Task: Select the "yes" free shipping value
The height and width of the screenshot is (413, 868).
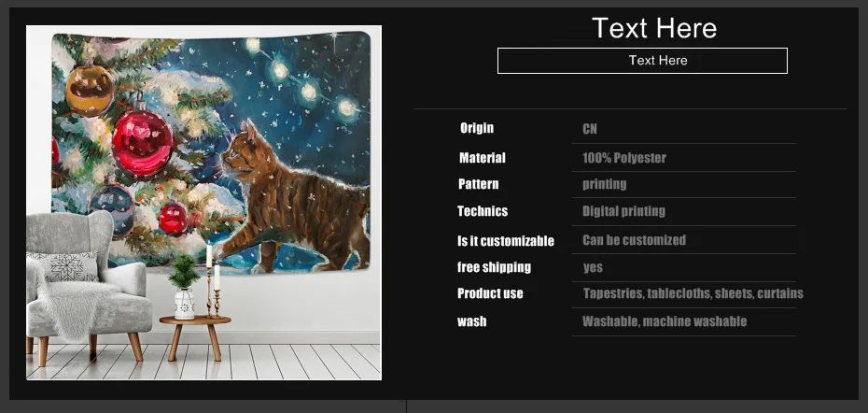Action: 593,268
